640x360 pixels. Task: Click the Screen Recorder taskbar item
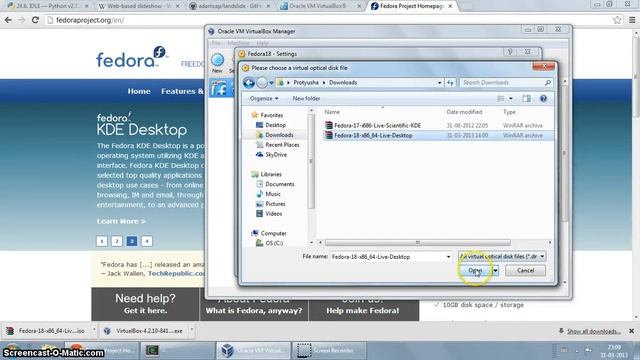[329, 350]
